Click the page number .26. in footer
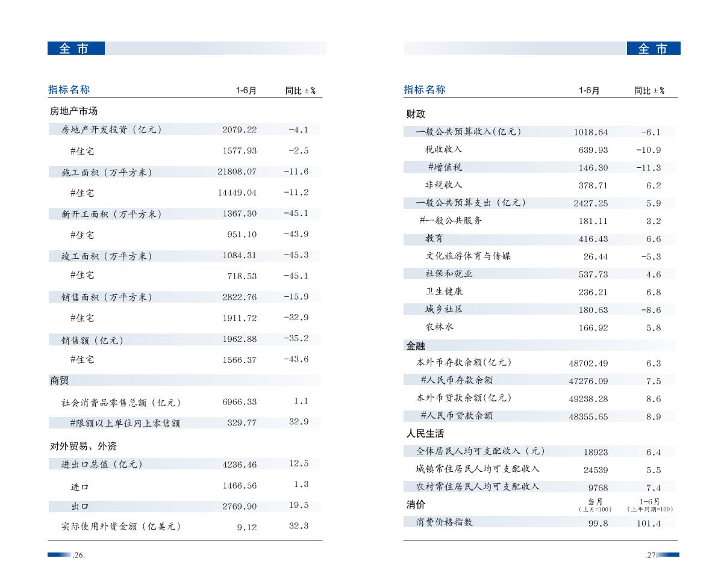 pos(78,556)
